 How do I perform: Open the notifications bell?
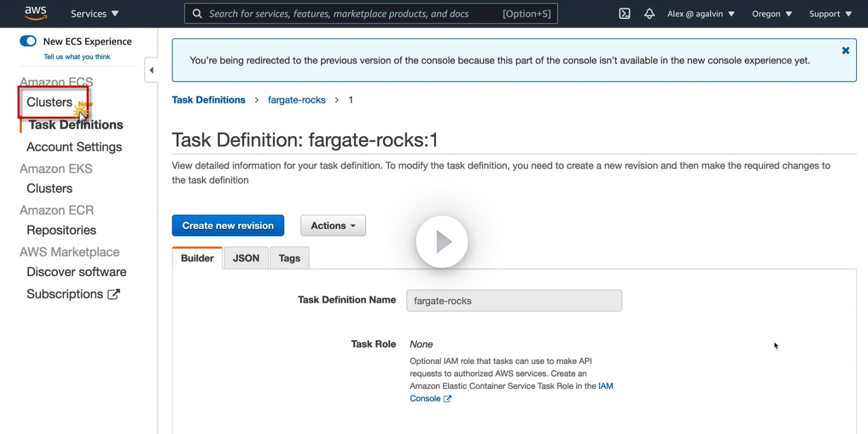649,14
